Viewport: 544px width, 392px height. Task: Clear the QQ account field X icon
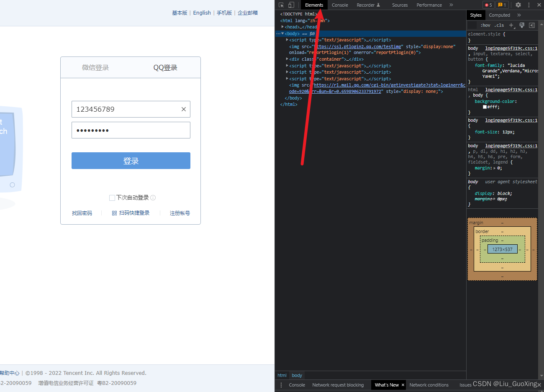click(183, 109)
